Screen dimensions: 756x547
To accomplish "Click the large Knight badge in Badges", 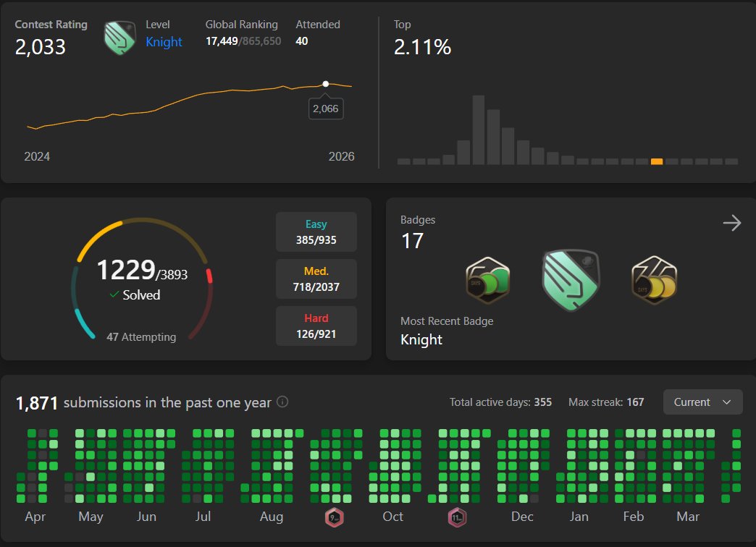I will point(571,280).
